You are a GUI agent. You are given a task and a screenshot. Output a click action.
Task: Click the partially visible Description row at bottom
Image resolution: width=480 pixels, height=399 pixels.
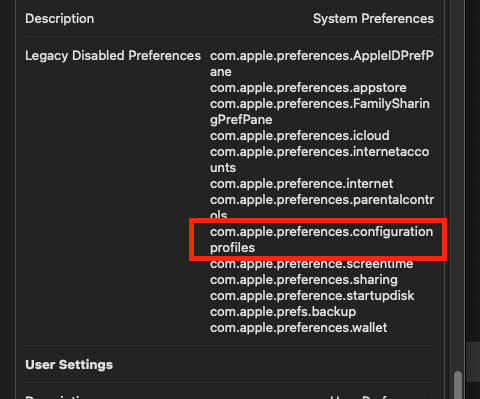230,397
